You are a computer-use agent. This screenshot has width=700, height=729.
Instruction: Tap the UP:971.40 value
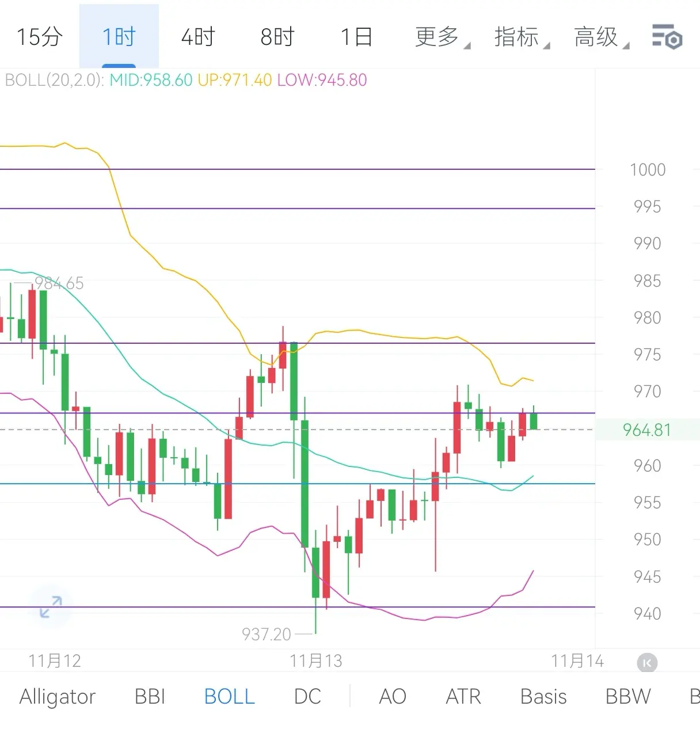pyautogui.click(x=235, y=80)
